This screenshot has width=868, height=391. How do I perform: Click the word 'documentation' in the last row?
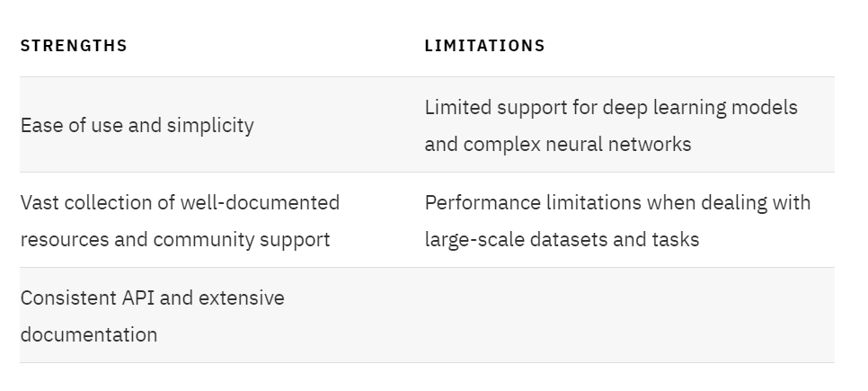(89, 335)
